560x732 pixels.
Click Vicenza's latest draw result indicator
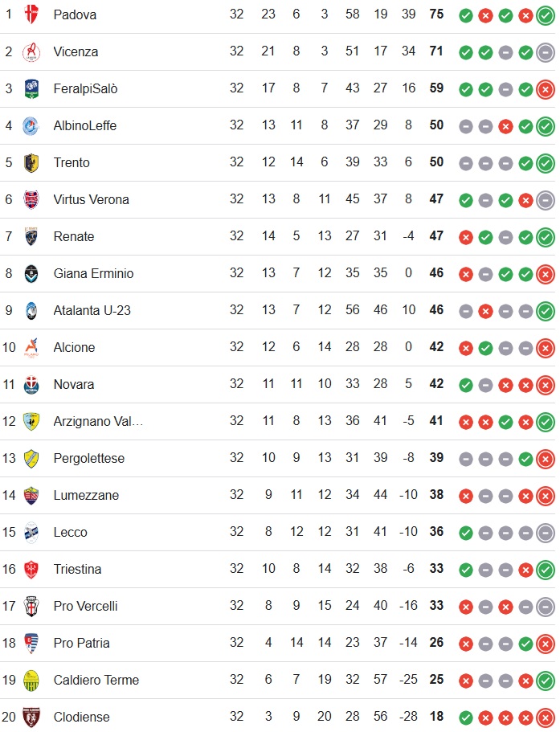tap(546, 52)
